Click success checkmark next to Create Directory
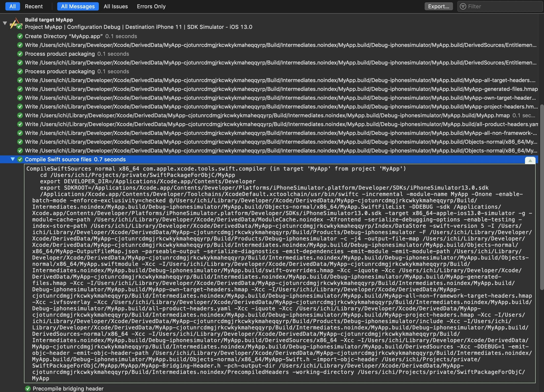544x392 pixels. pos(20,36)
